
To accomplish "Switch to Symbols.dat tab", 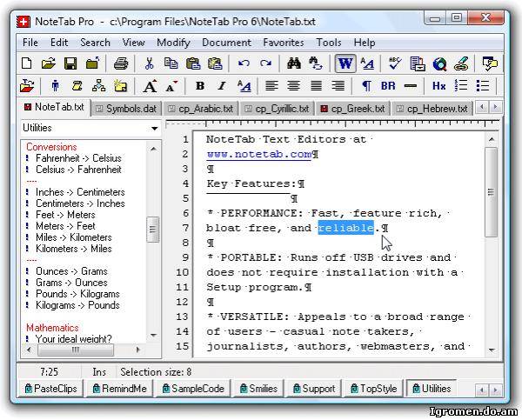I will [126, 109].
